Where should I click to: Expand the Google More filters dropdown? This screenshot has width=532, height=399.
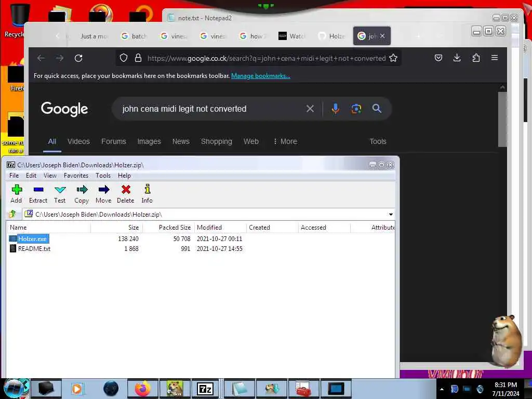click(x=285, y=141)
